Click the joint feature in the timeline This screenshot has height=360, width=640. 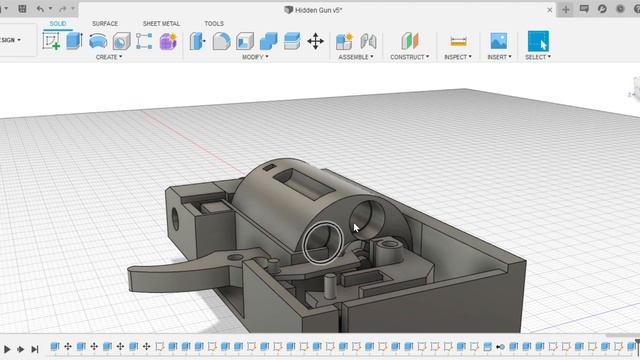(x=500, y=347)
